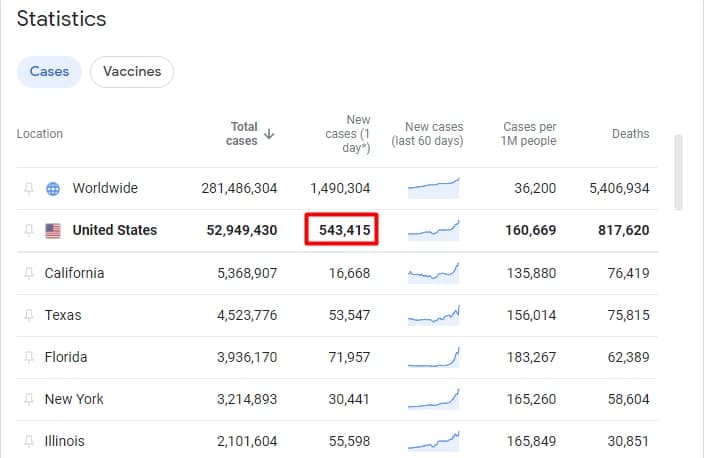The height and width of the screenshot is (458, 707).
Task: Click New York deaths 58,604
Action: point(629,399)
